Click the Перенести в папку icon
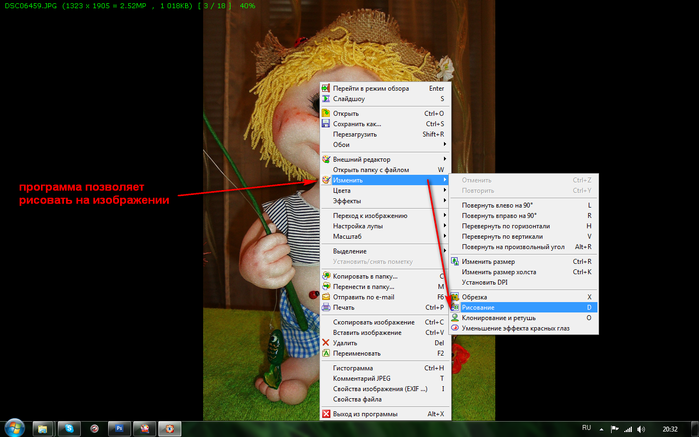 point(326,286)
